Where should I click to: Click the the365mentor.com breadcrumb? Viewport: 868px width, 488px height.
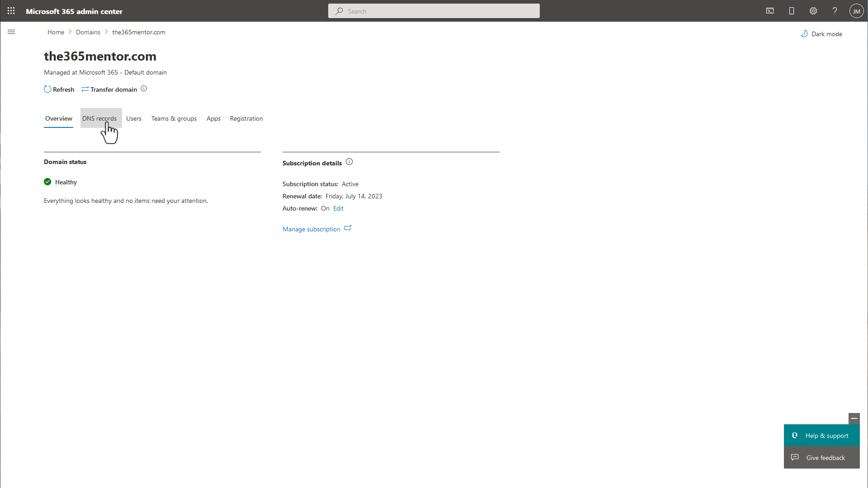139,32
